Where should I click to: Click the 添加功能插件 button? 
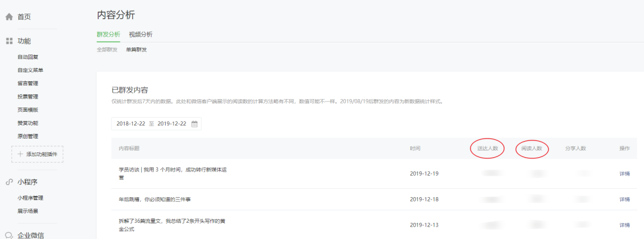click(38, 154)
